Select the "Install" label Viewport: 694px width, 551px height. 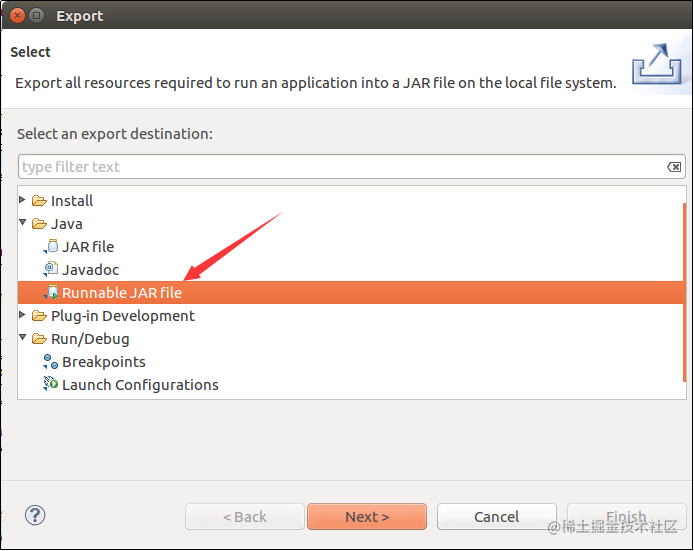click(72, 201)
